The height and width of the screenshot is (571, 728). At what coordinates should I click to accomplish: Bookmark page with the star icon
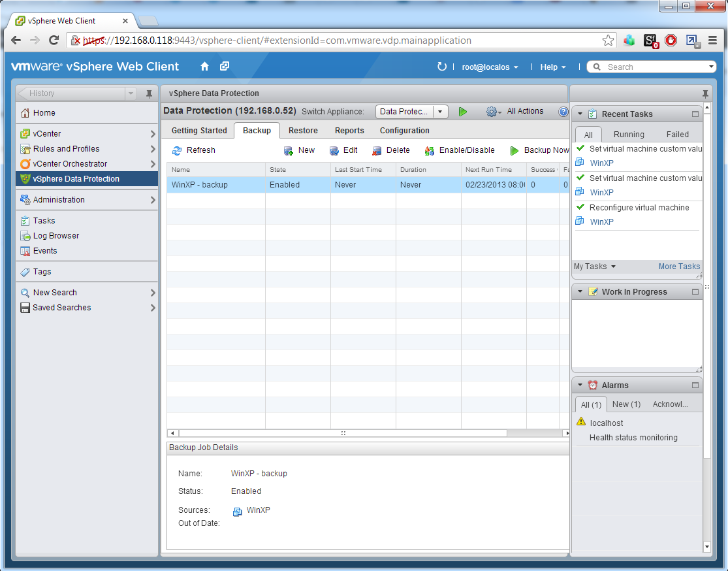pos(608,41)
